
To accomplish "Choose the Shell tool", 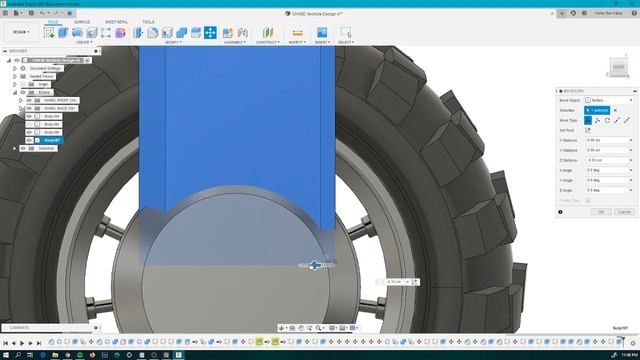I will (167, 33).
